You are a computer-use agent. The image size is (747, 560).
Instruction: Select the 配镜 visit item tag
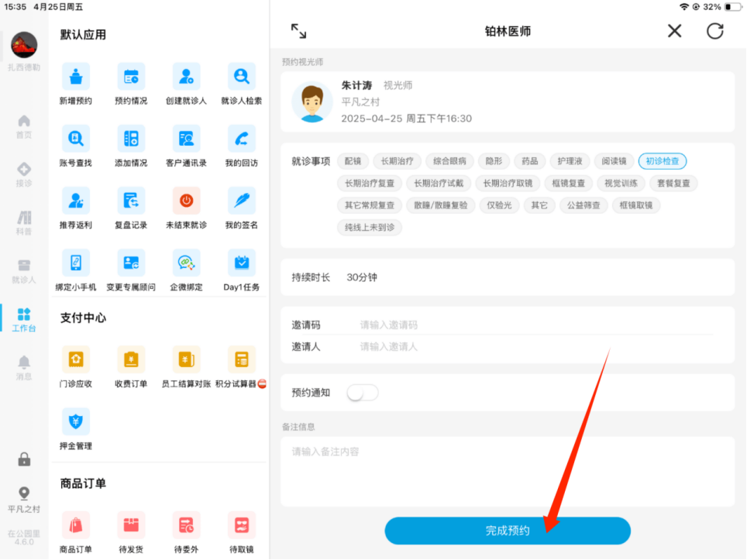pyautogui.click(x=353, y=161)
